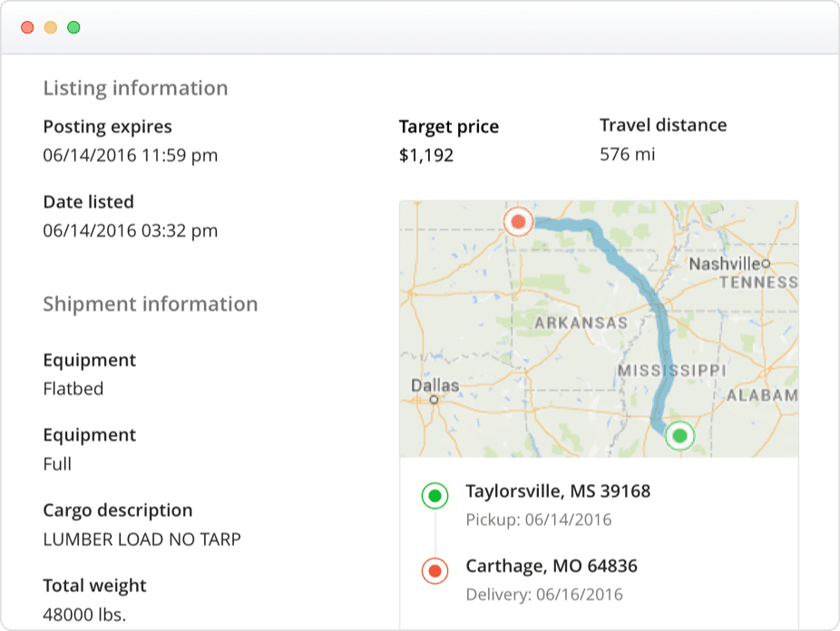Click the Shipment information heading
Screen dimensions: 840x631
click(x=151, y=304)
